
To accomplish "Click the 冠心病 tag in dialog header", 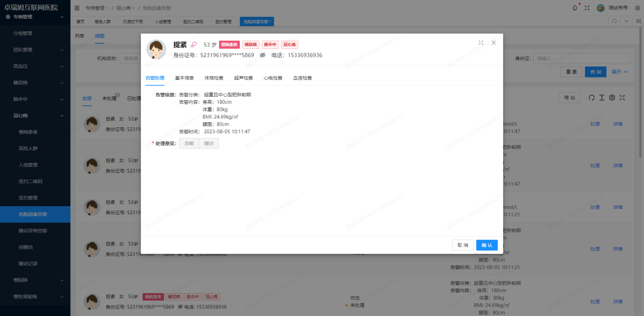I will click(290, 45).
